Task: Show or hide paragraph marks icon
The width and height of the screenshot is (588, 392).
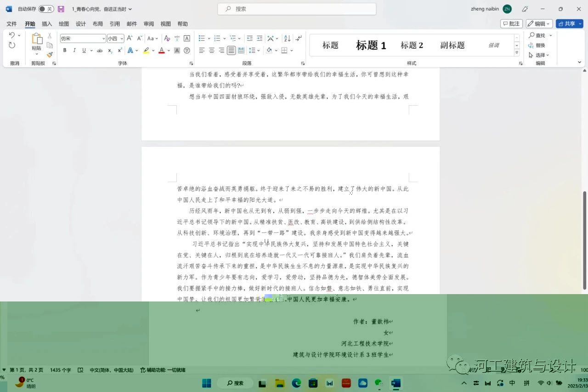Action: (299, 39)
